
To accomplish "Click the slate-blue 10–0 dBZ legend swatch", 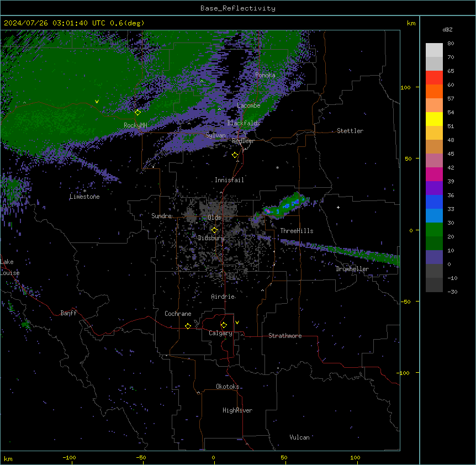I will coord(434,257).
